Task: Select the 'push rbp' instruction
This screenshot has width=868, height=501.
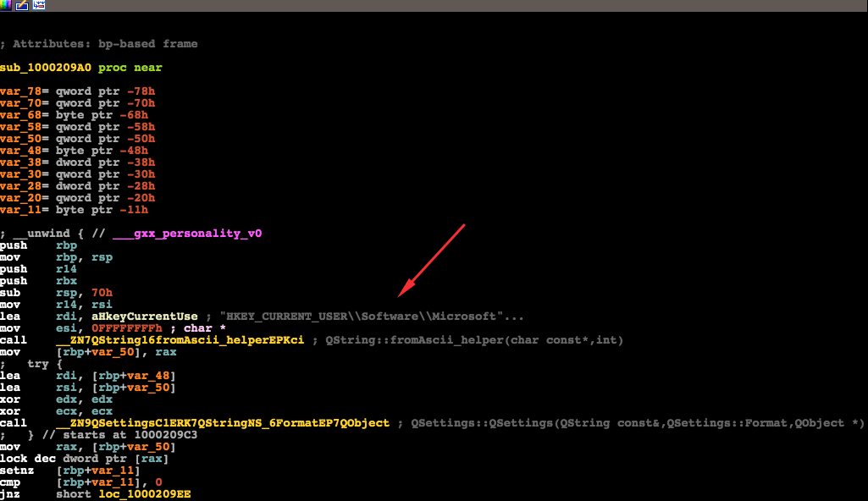Action: point(39,245)
